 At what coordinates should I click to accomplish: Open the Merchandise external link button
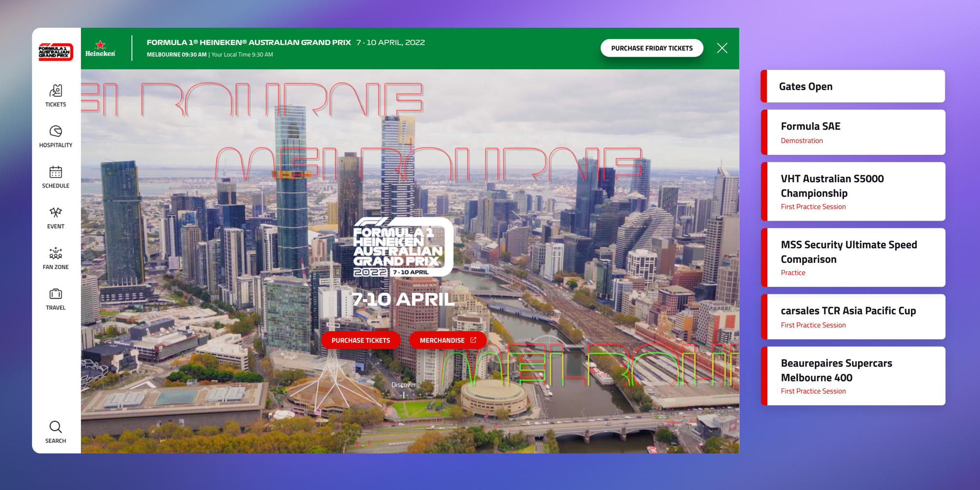point(447,340)
